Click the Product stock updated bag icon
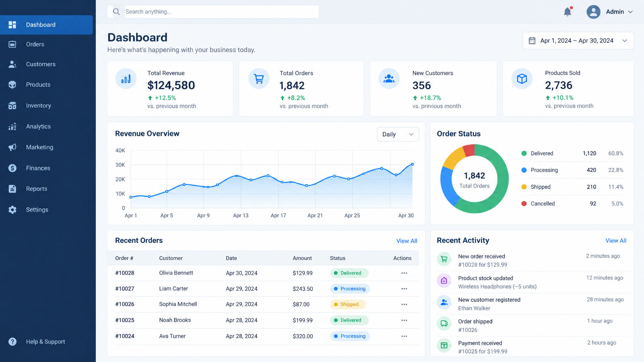 point(444,281)
